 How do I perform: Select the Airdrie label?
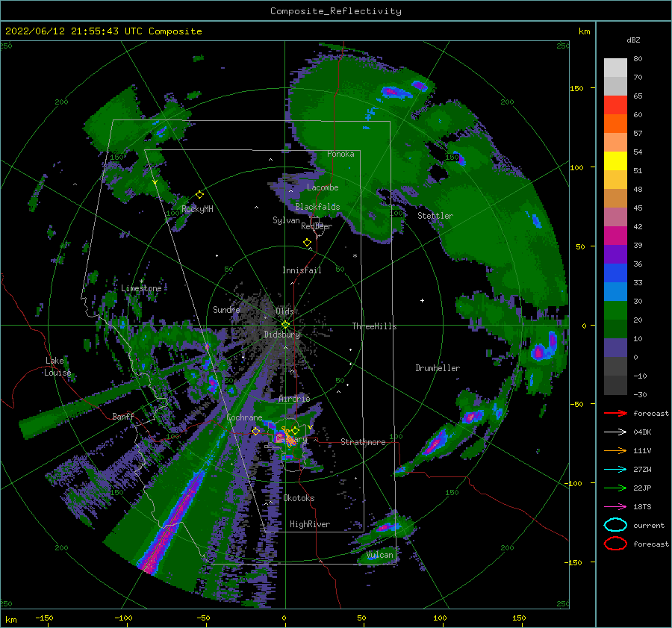pos(294,399)
